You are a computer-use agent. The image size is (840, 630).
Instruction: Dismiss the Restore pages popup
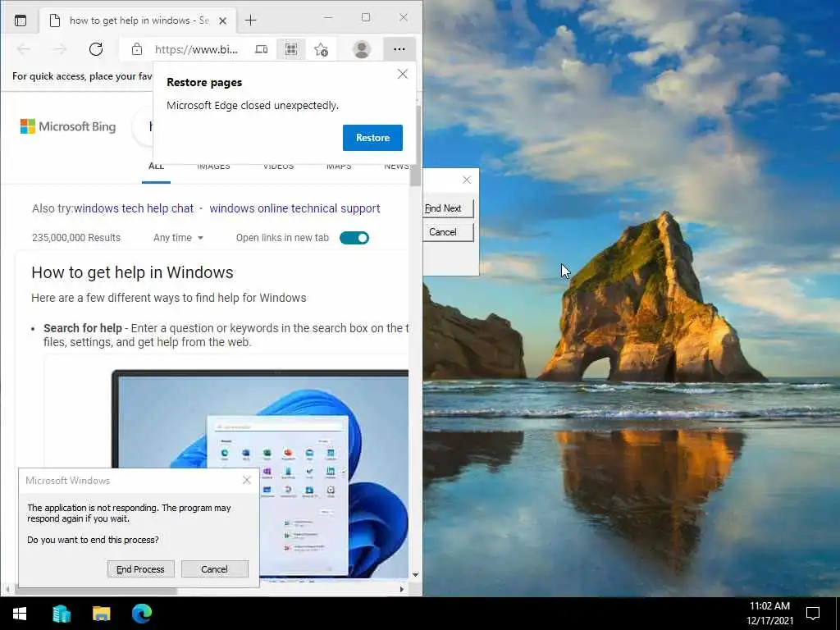coord(403,74)
